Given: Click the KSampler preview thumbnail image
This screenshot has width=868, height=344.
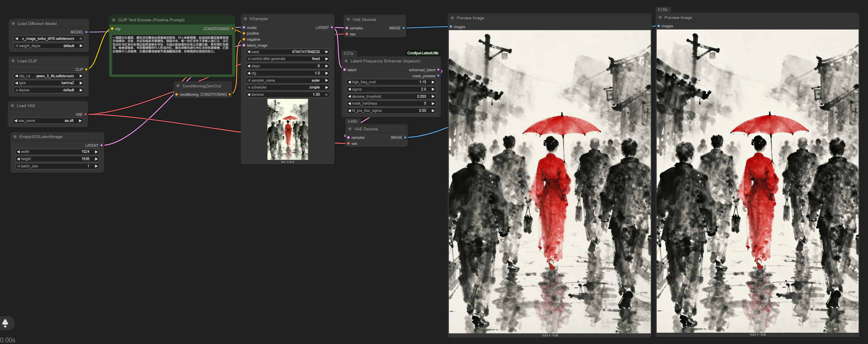Looking at the screenshot, I should tap(288, 130).
